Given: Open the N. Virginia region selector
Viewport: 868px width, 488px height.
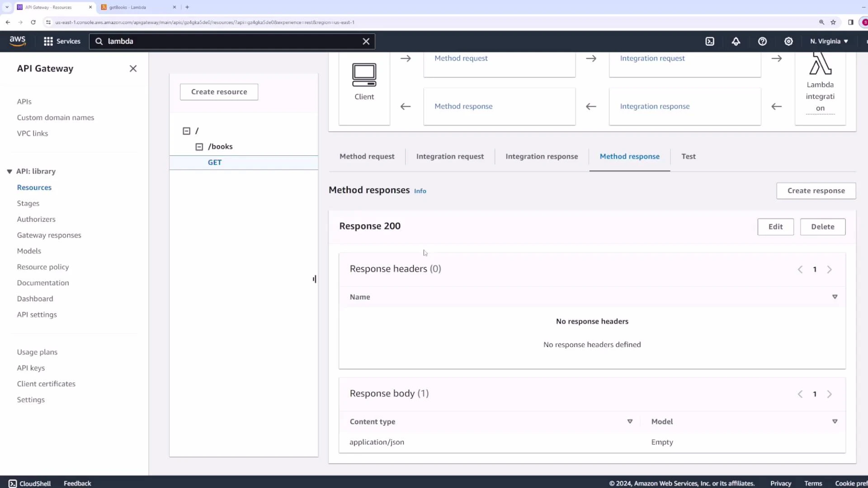Looking at the screenshot, I should coord(828,41).
